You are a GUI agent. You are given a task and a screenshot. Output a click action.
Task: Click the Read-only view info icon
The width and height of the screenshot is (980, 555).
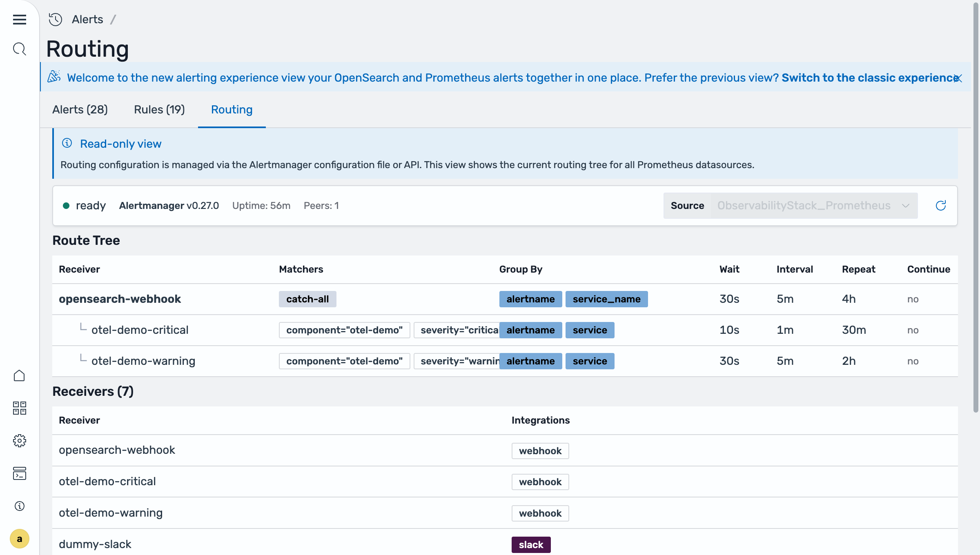(67, 143)
